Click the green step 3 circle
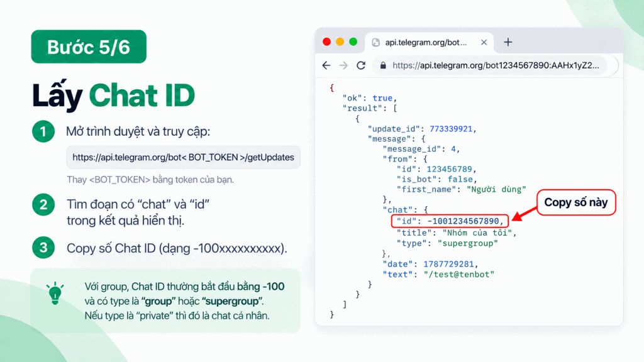 43,248
